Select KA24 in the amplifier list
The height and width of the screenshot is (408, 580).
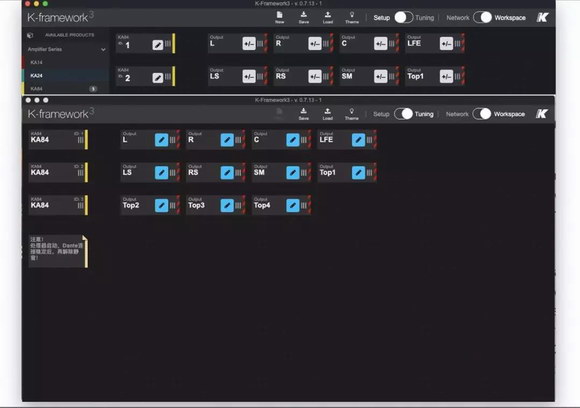click(x=36, y=76)
